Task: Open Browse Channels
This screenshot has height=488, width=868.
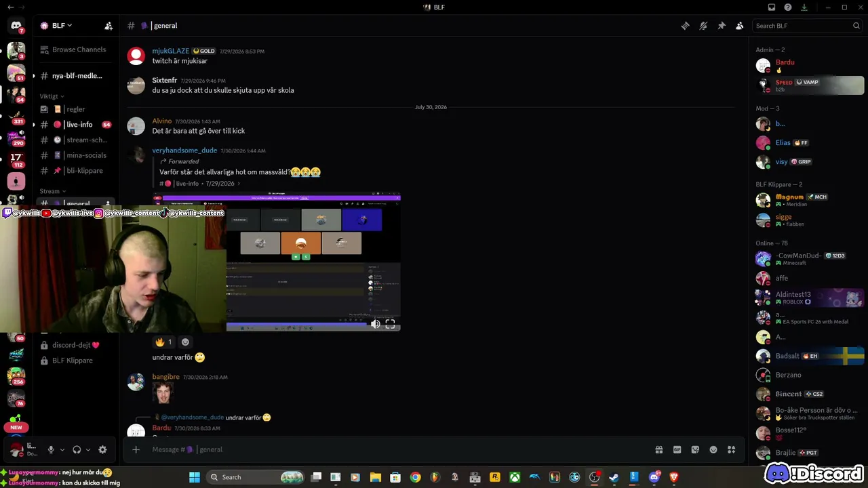Action: point(74,49)
